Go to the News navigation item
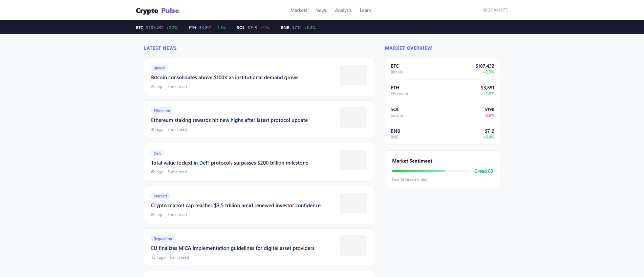Screen dimensions: 644x277 (x=321, y=10)
